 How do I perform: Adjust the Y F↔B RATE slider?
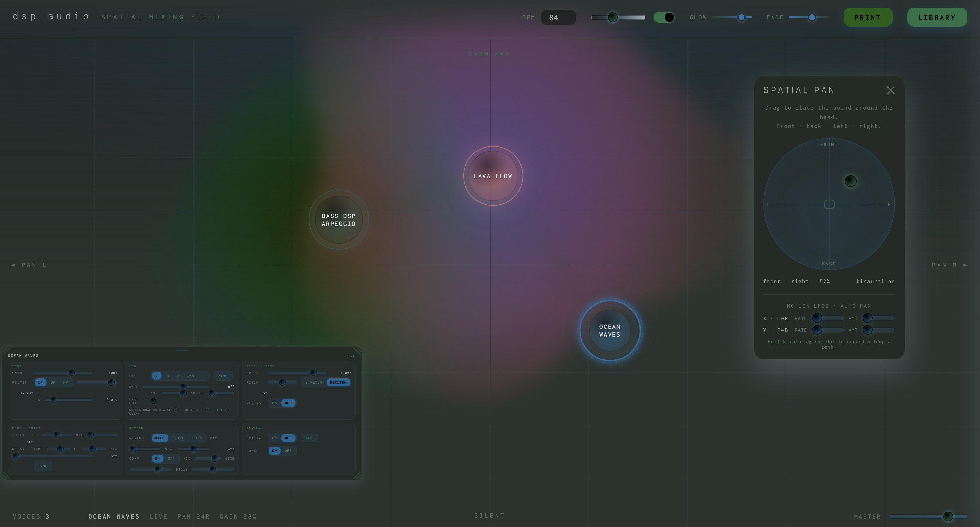coord(828,330)
